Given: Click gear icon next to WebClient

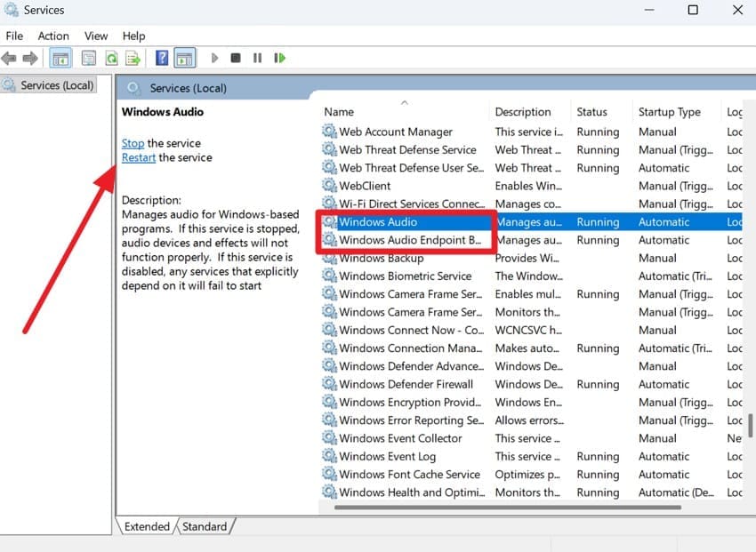Looking at the screenshot, I should pos(329,185).
